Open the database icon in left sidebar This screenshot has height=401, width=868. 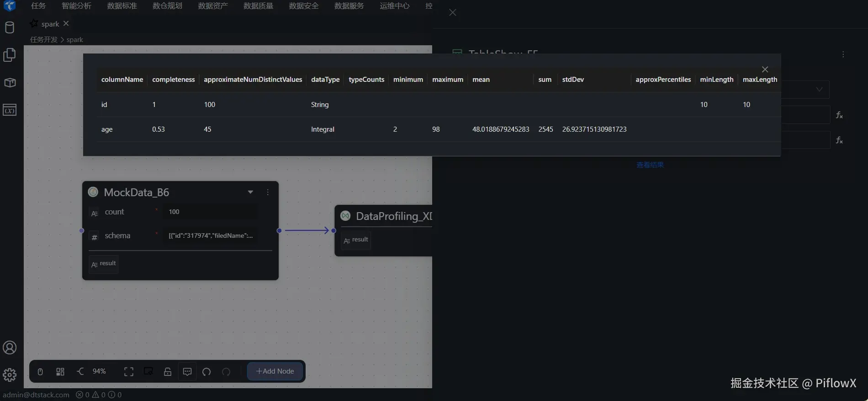(10, 27)
